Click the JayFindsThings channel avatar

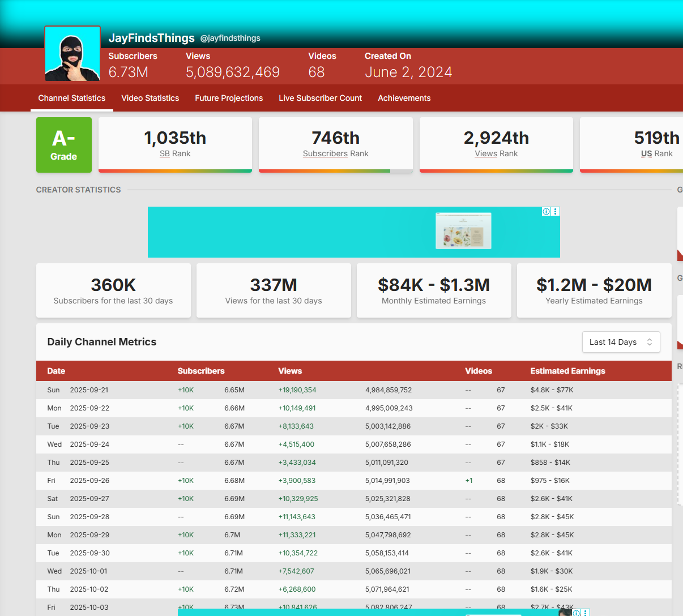72,54
